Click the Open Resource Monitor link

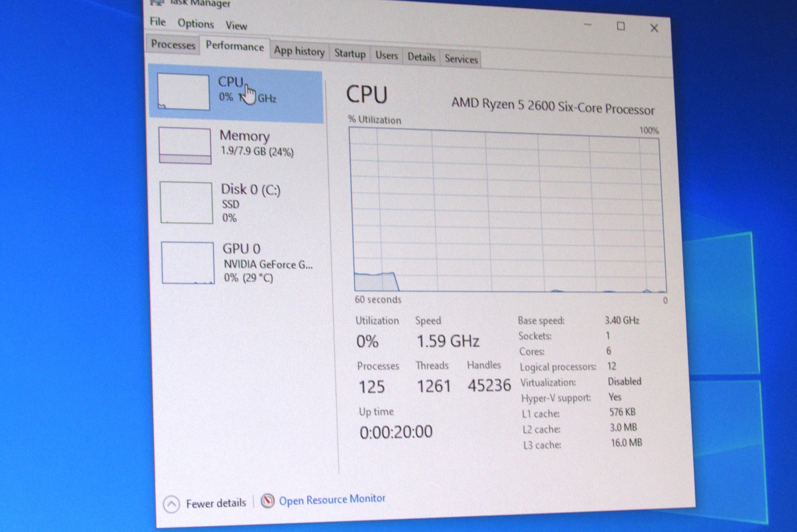click(332, 500)
